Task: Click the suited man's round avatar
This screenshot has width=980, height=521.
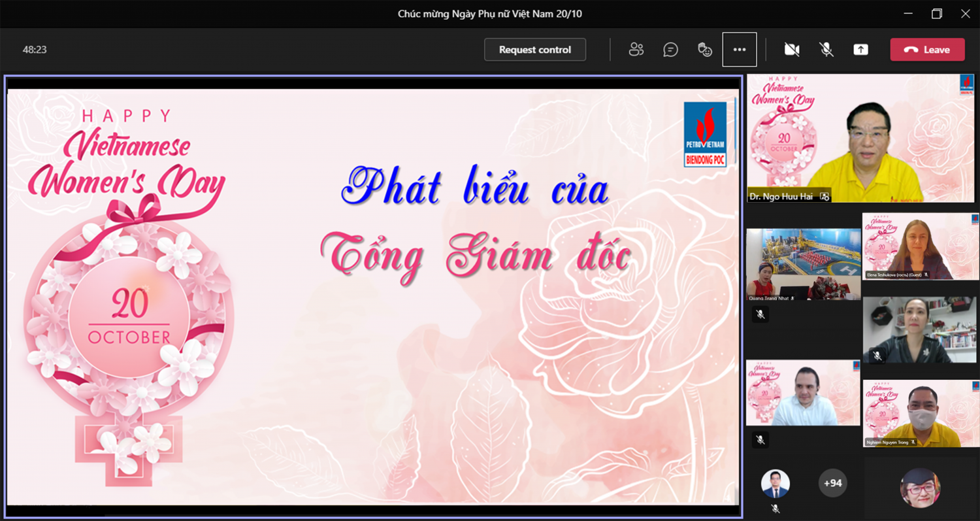Action: pos(776,484)
